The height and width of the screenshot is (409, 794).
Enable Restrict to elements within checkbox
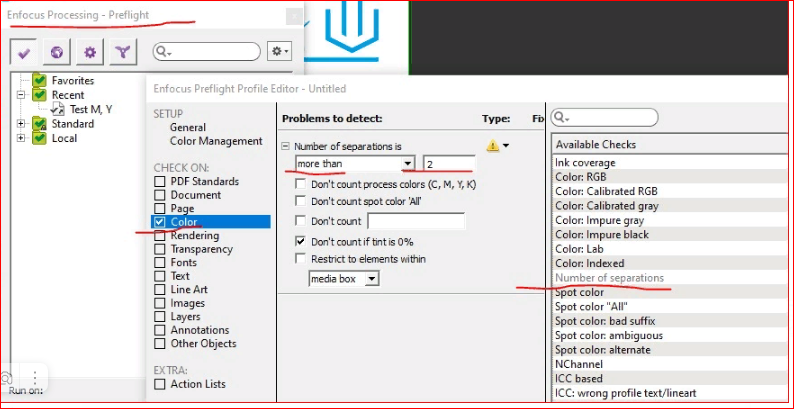tap(301, 259)
